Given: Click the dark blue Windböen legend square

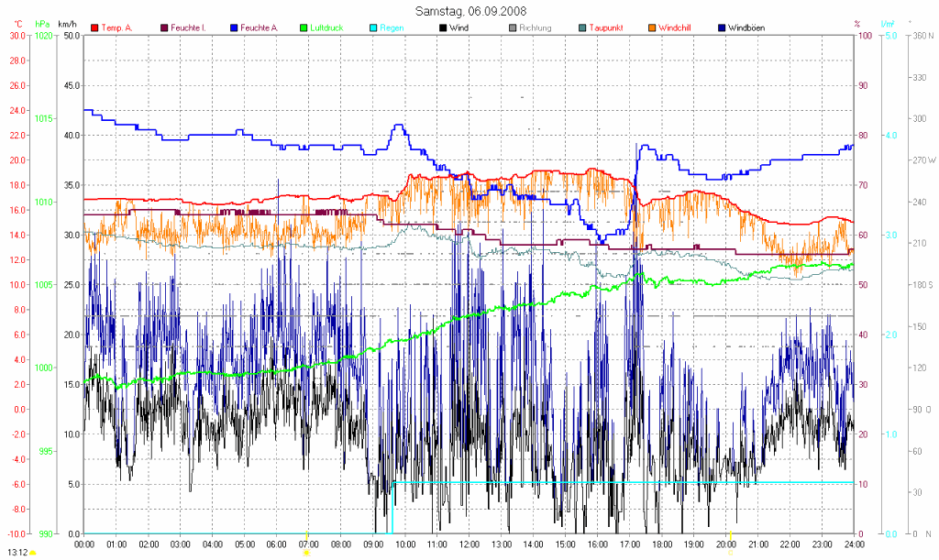Looking at the screenshot, I should (x=720, y=28).
